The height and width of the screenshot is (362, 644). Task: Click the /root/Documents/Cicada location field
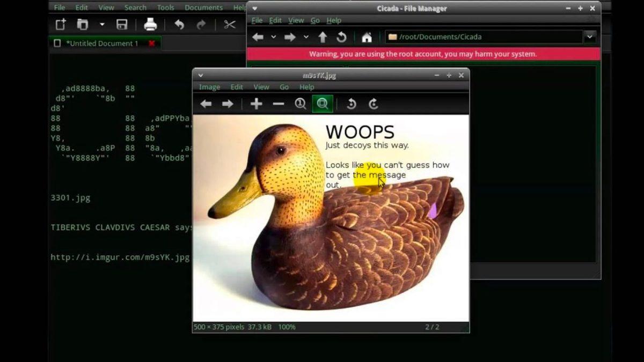click(483, 37)
